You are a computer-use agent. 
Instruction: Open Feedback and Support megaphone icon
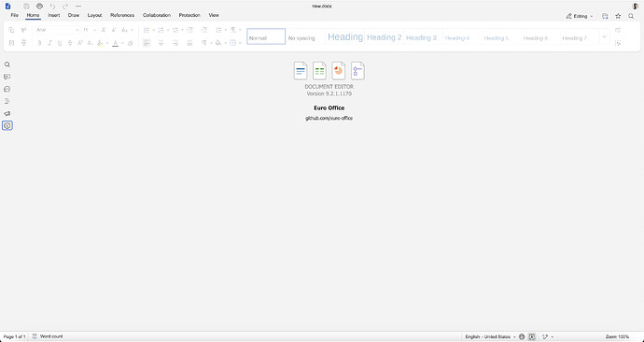click(x=7, y=113)
